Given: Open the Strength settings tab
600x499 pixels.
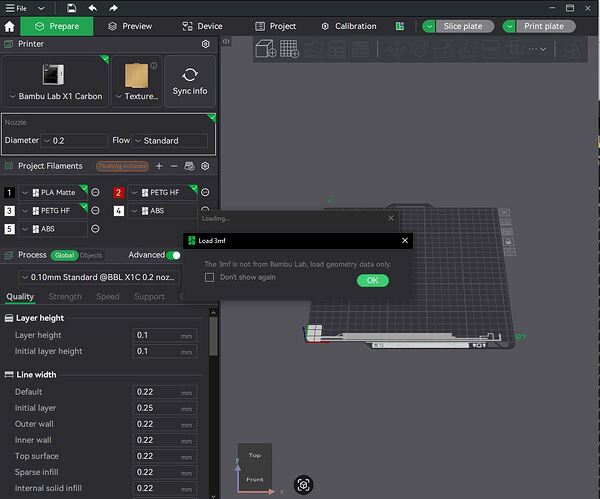Looking at the screenshot, I should [65, 297].
